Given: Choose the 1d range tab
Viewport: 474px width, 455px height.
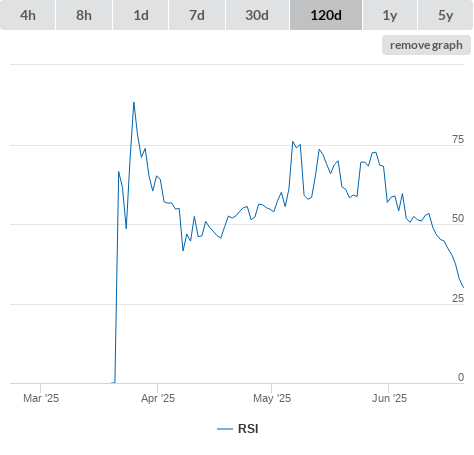Looking at the screenshot, I should [141, 15].
